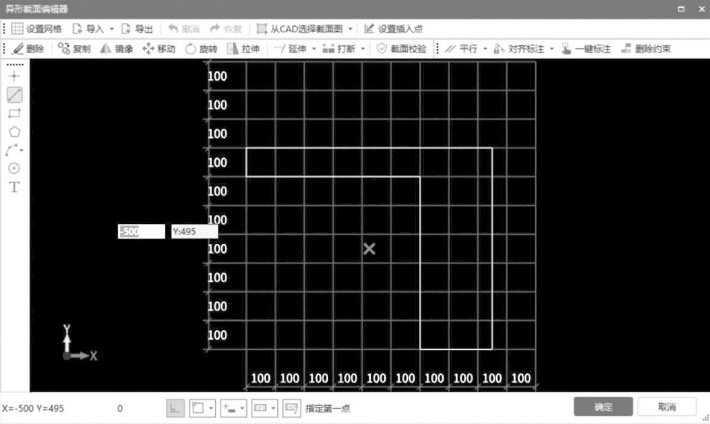
Task: Select the 打断 break tool
Action: [339, 49]
